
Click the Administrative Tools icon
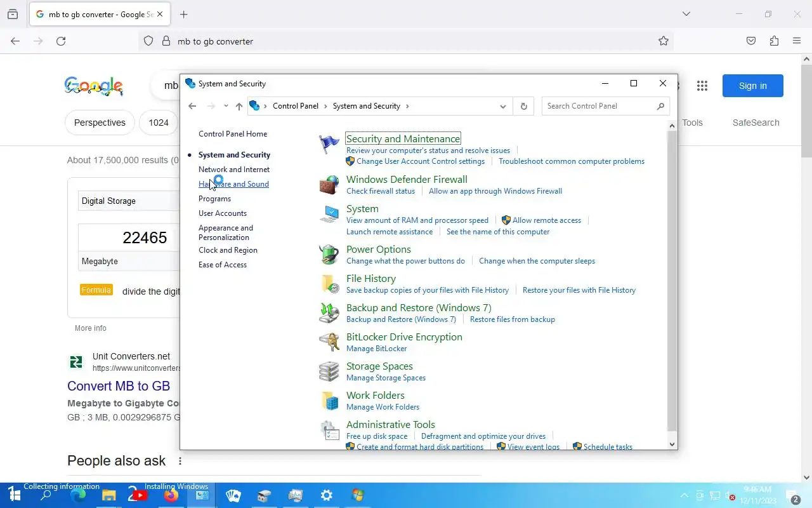coord(329,430)
